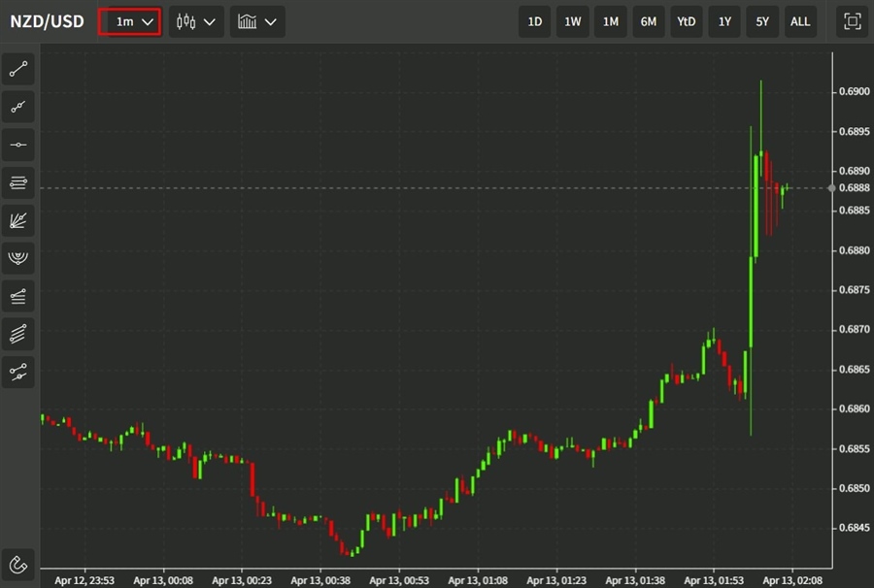Click the NZD/USD pair title
This screenshot has width=874, height=588.
pyautogui.click(x=47, y=21)
